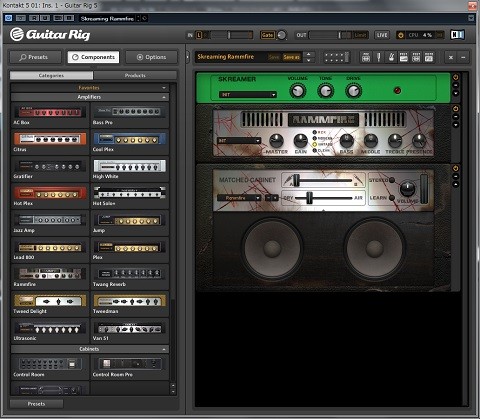The height and width of the screenshot is (419, 480).
Task: Toggle Rammfire amplifier power button
Action: 456,109
